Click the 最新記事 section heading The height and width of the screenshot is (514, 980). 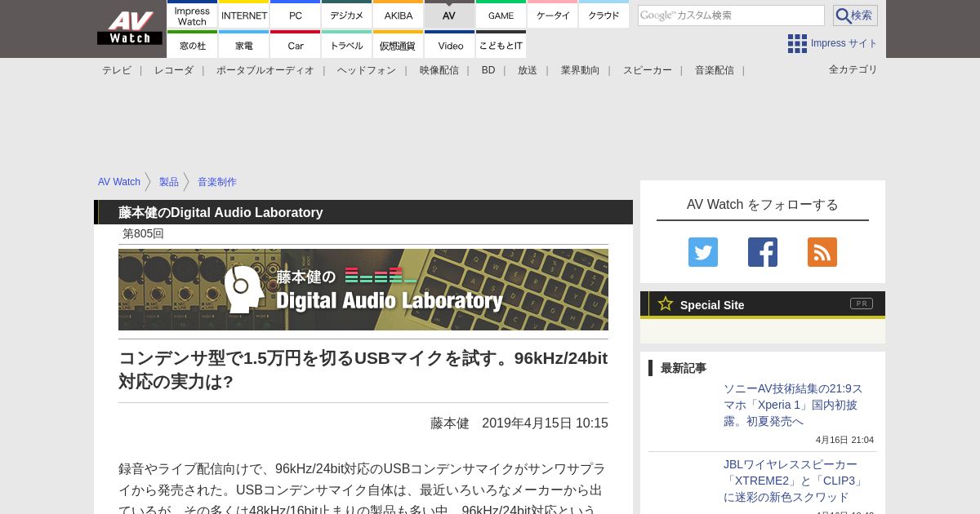pos(684,368)
